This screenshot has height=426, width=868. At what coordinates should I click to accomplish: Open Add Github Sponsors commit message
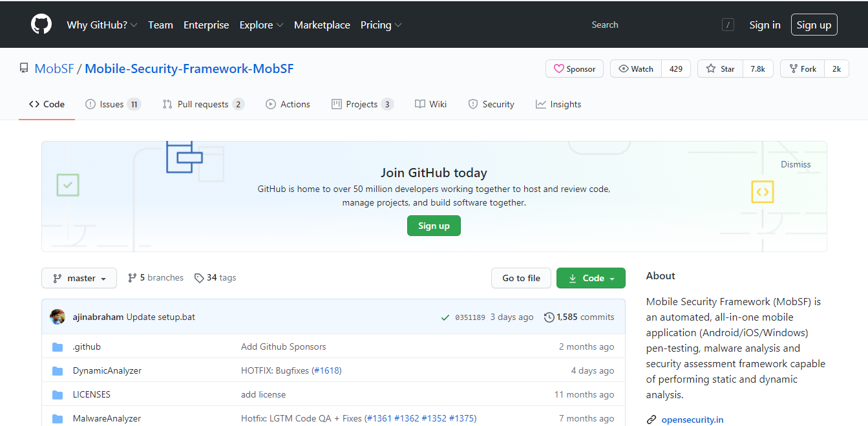pyautogui.click(x=284, y=346)
